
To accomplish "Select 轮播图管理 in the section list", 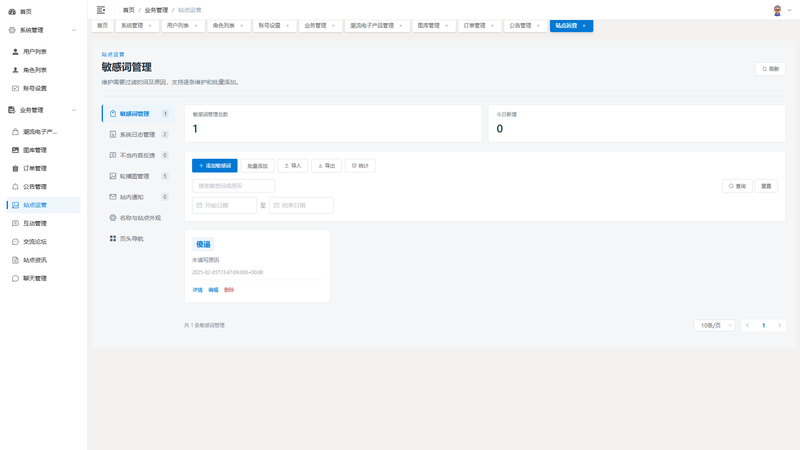I will click(138, 176).
